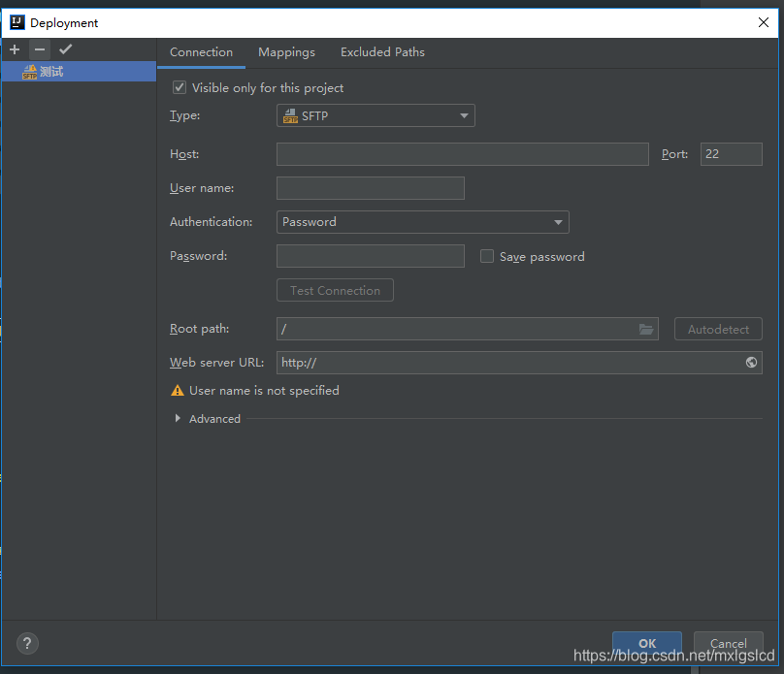
Task: Close the Deployment dialog window
Action: [x=763, y=22]
